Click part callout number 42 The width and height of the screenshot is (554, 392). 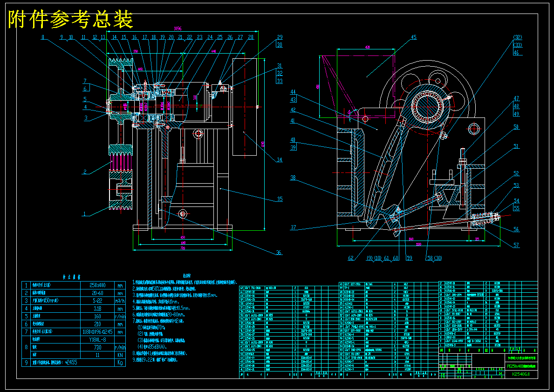pos(293,110)
